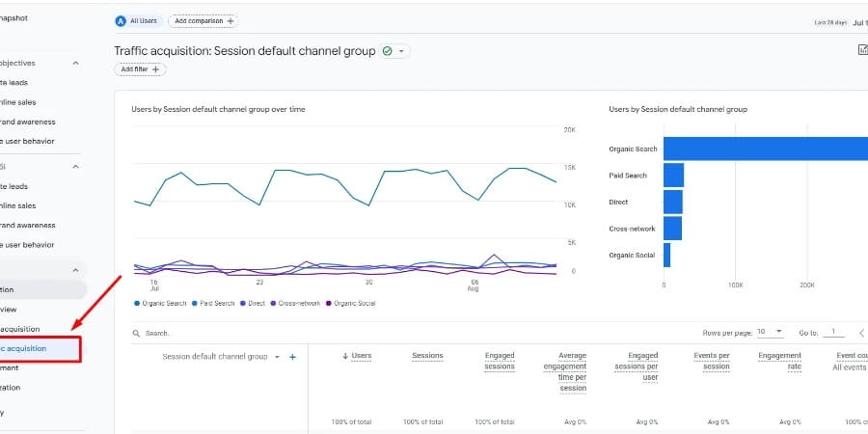The image size is (868, 434).
Task: Toggle Direct in the line chart legend
Action: pyautogui.click(x=252, y=304)
